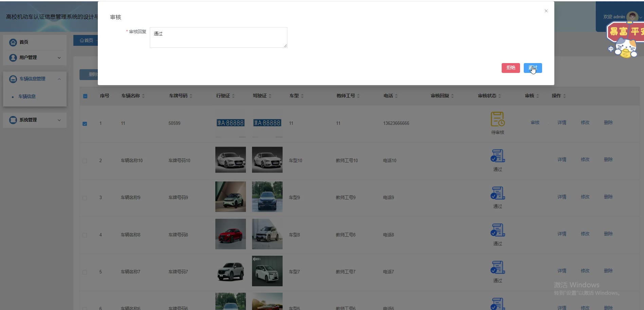
Task: Expand the 用户管理 menu chevron
Action: click(x=59, y=58)
